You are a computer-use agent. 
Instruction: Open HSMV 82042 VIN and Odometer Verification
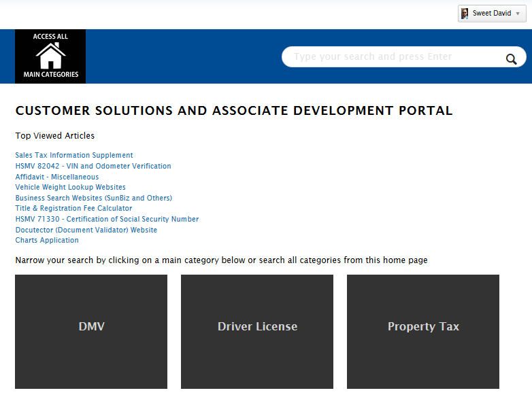click(x=93, y=166)
